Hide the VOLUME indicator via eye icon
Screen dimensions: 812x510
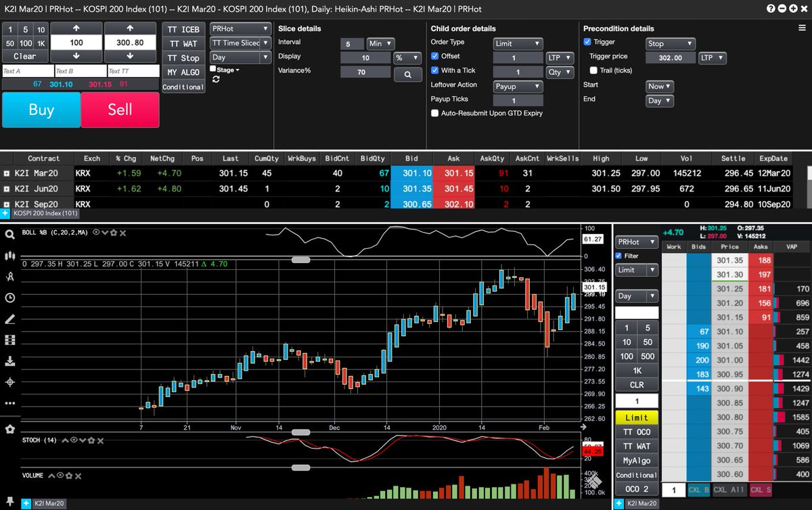[x=62, y=476]
